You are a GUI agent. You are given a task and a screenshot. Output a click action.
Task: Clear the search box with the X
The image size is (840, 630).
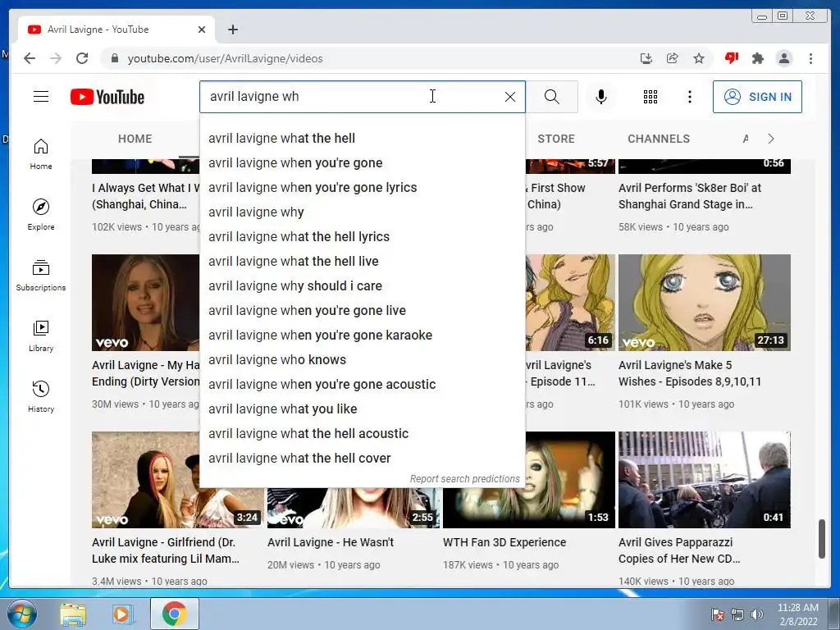click(510, 97)
